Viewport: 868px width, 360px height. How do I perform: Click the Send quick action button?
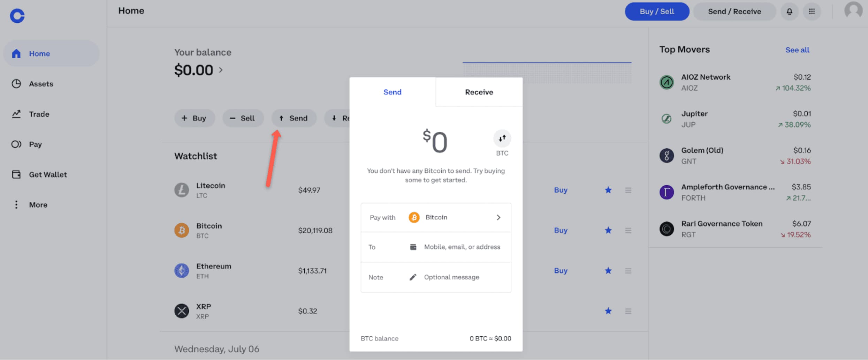[x=294, y=118]
